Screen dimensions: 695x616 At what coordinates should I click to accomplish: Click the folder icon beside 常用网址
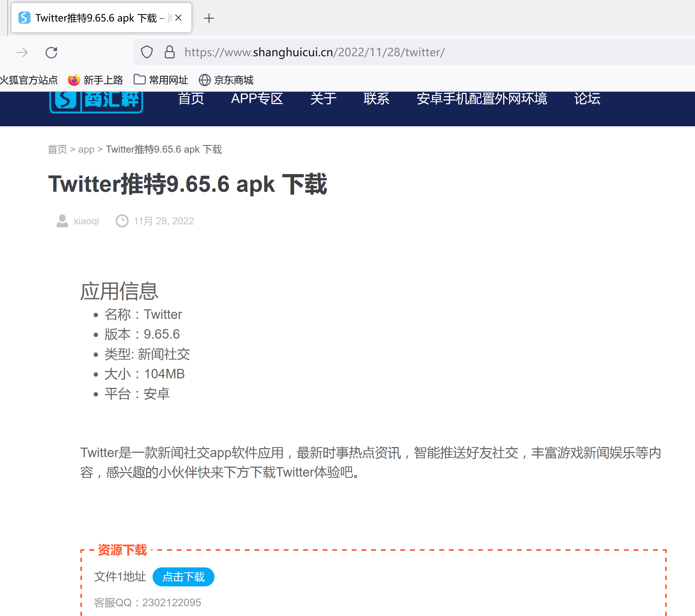point(140,79)
